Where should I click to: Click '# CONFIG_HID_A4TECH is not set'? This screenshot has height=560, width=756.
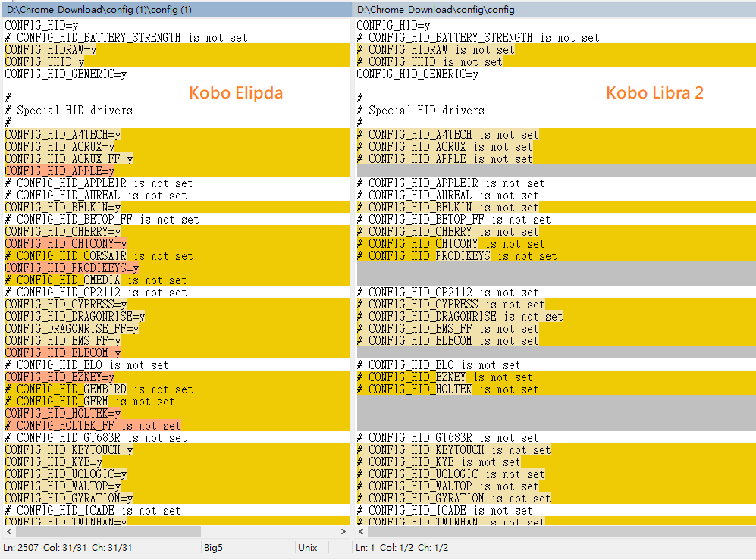click(x=448, y=134)
